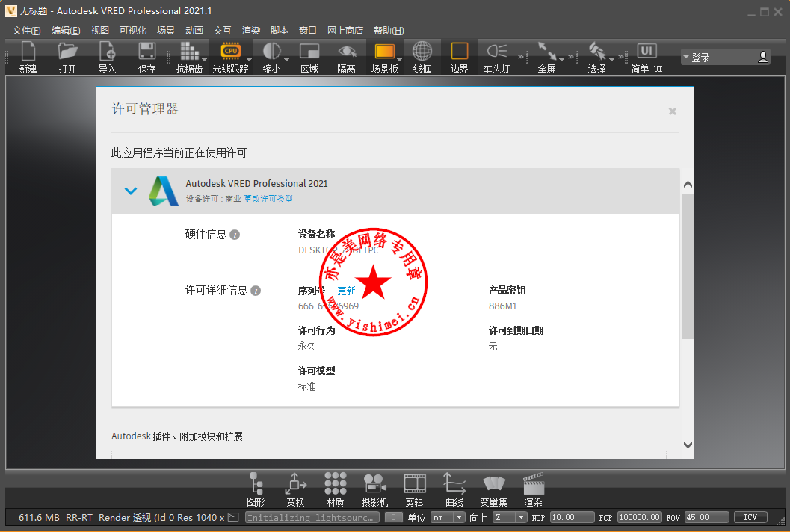The image size is (790, 532).
Task: Collapse the VRED Professional 2021 license chevron
Action: [x=131, y=191]
